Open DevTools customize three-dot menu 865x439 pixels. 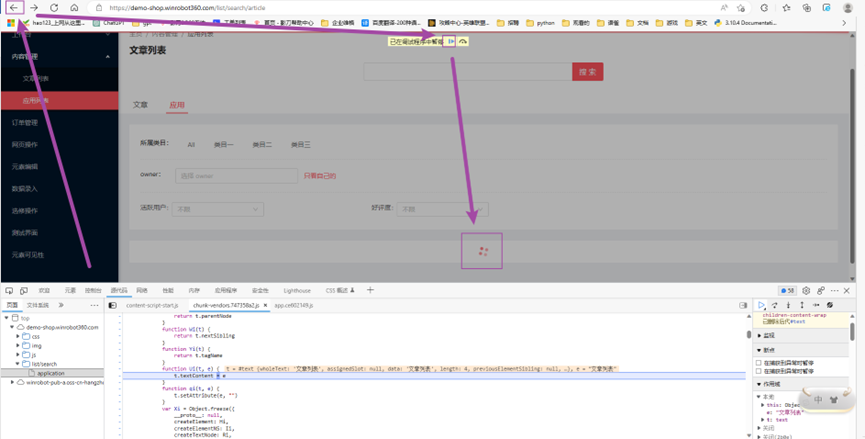pyautogui.click(x=834, y=291)
